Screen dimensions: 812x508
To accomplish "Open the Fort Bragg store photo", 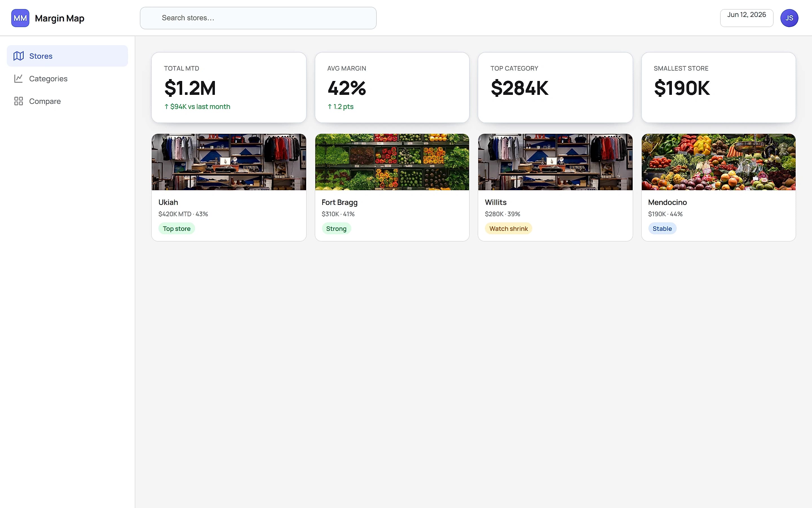I will pyautogui.click(x=392, y=162).
